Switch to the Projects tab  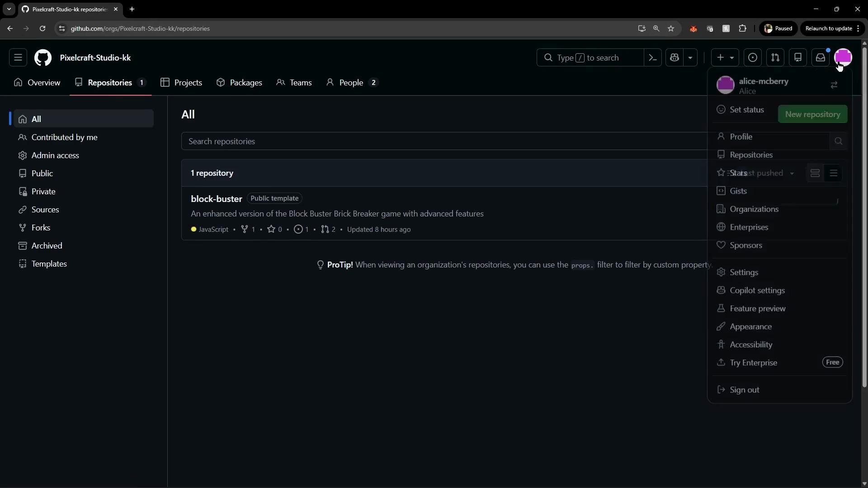[x=181, y=82]
